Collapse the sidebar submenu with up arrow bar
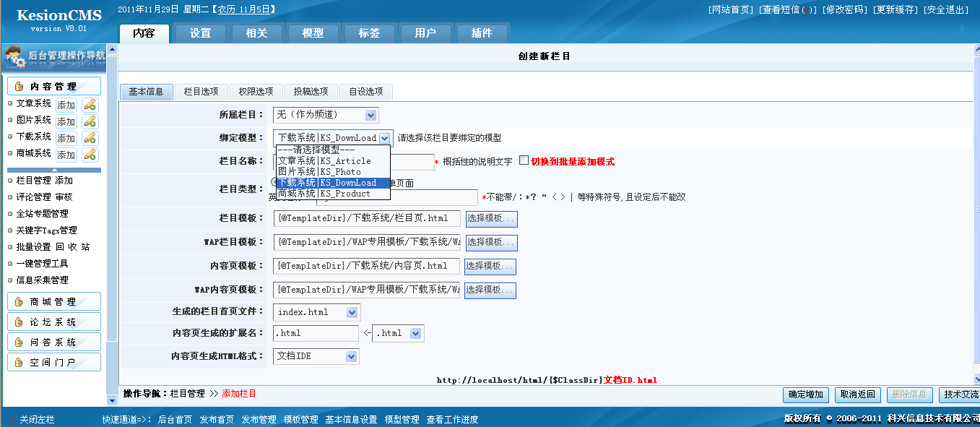 tap(54, 170)
